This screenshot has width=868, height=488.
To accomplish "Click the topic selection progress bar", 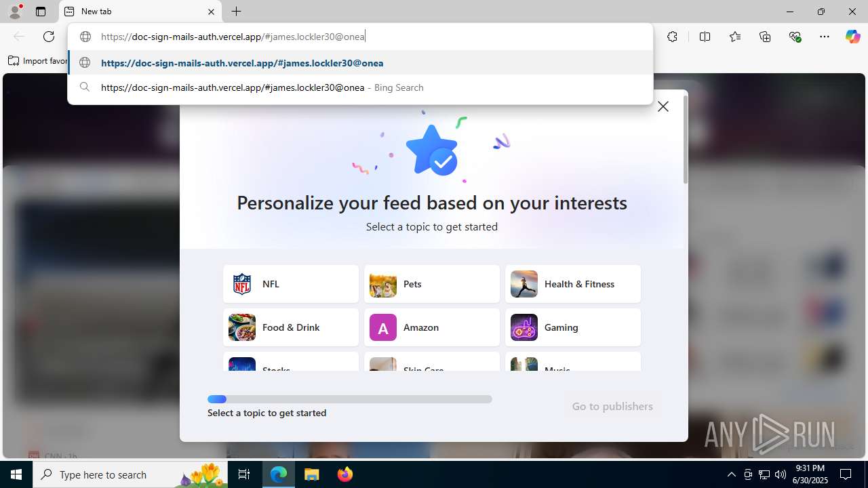I will pyautogui.click(x=350, y=399).
